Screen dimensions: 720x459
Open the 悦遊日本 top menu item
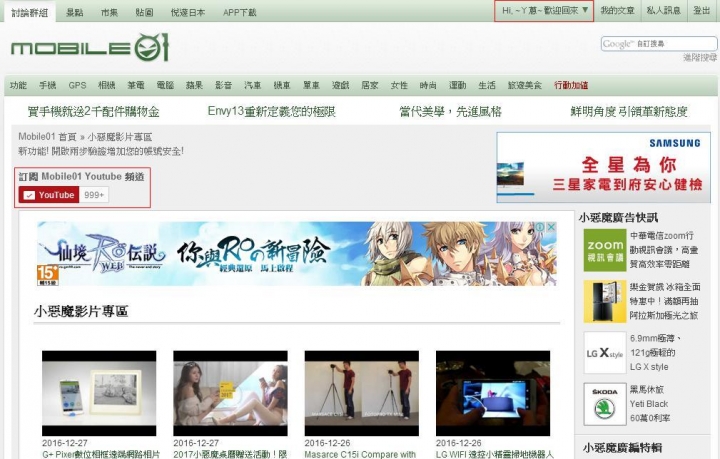click(188, 12)
